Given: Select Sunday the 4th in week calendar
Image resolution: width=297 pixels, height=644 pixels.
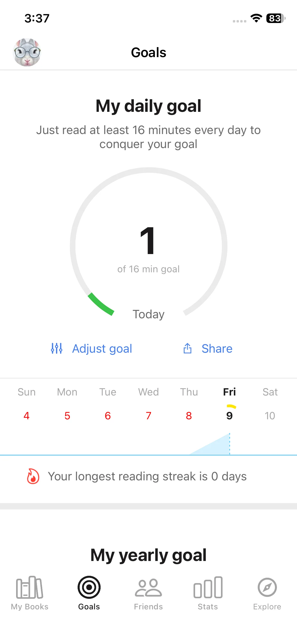Looking at the screenshot, I should pyautogui.click(x=26, y=416).
